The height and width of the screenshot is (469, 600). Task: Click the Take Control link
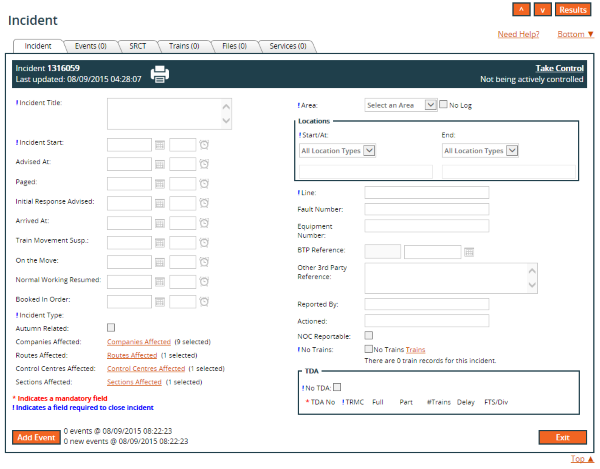(559, 67)
